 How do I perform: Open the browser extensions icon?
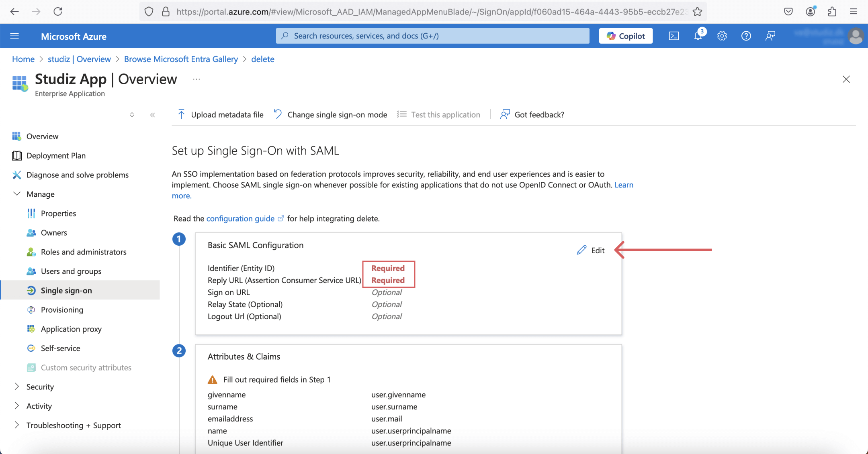(832, 12)
